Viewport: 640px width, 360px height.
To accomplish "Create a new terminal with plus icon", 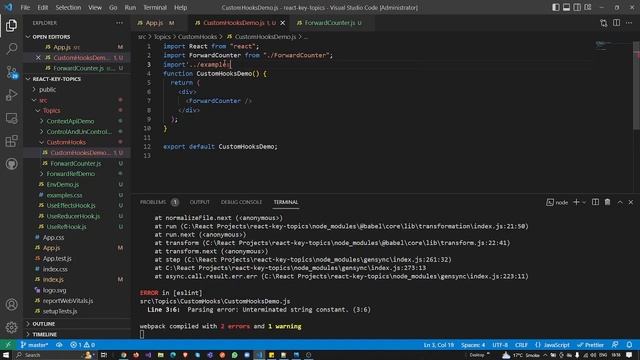I will tap(576, 202).
